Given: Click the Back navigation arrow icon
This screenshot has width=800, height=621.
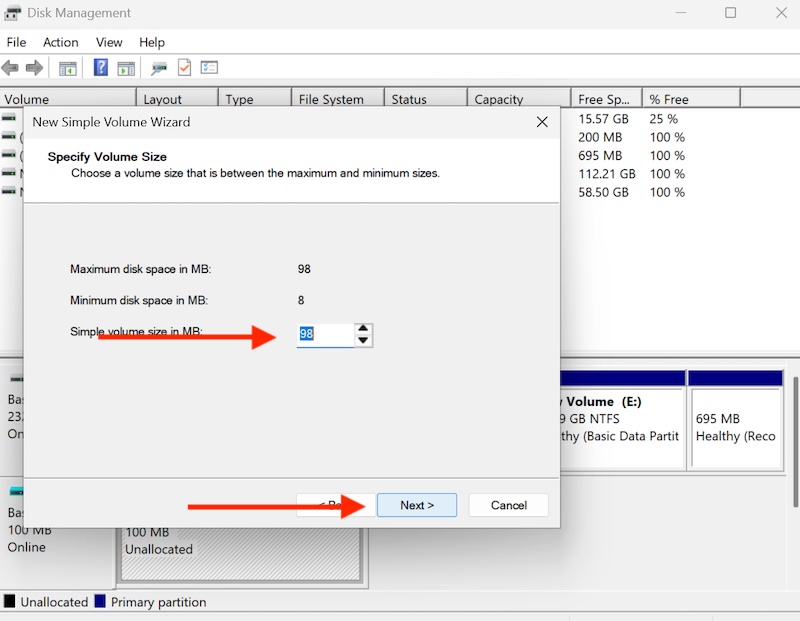Looking at the screenshot, I should [9, 67].
